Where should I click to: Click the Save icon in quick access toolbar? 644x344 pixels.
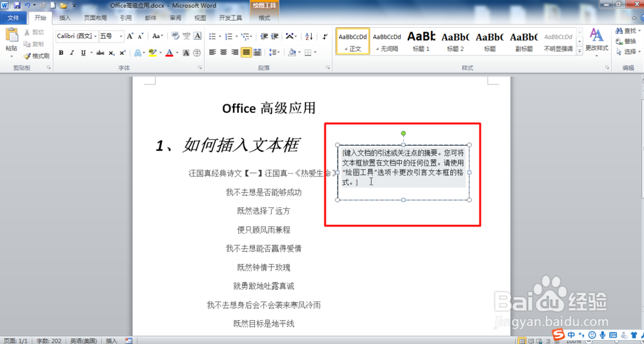click(17, 5)
